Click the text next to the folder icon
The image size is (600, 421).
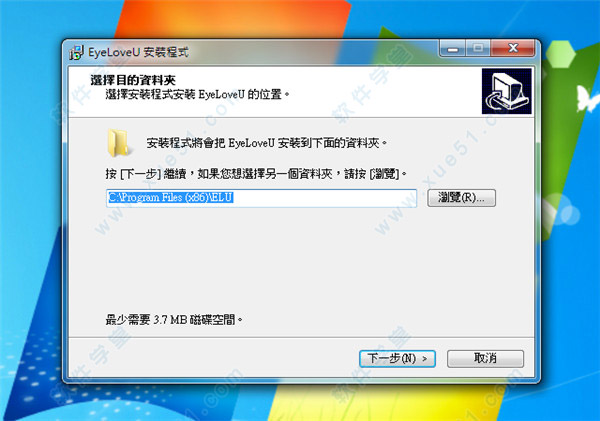coord(267,143)
